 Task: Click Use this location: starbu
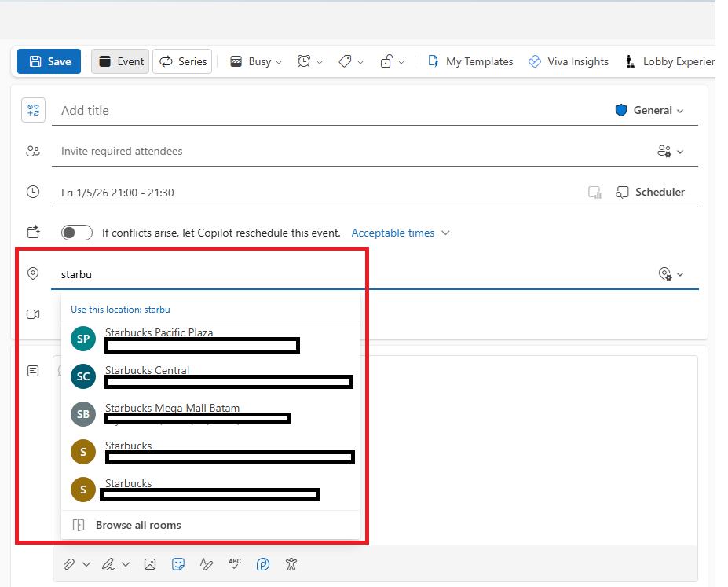(x=120, y=310)
